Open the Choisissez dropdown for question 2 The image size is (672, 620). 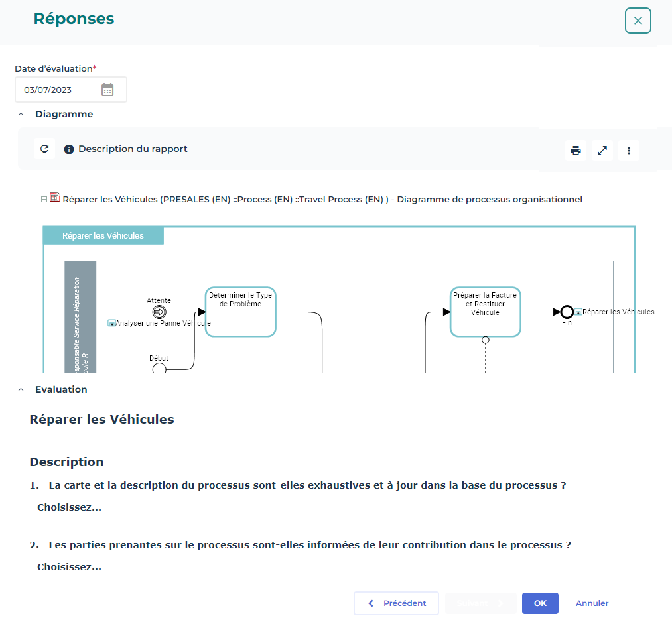70,567
